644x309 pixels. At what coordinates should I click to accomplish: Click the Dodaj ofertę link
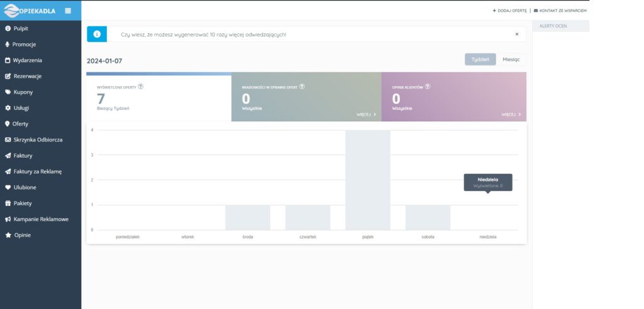pos(509,11)
